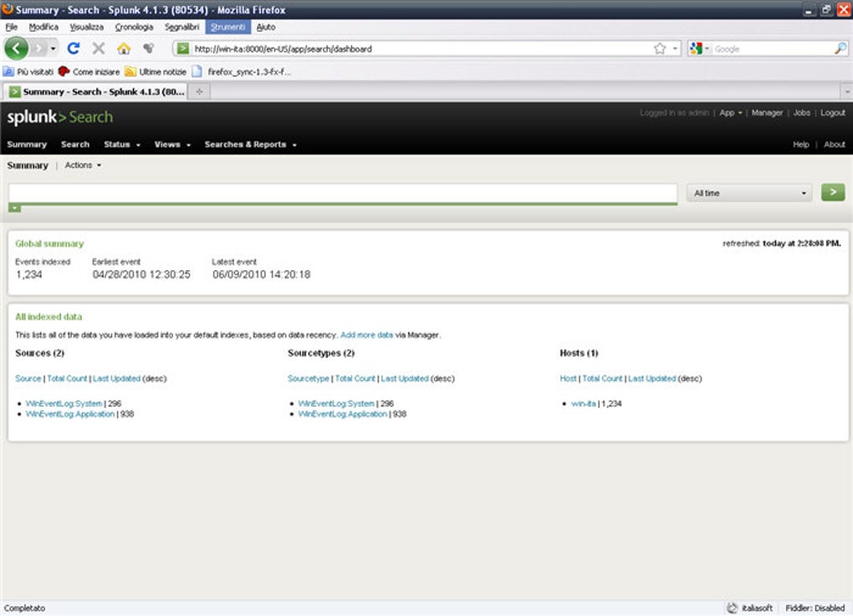The image size is (853, 616).
Task: Submit the search with the green arrow button
Action: click(x=832, y=192)
